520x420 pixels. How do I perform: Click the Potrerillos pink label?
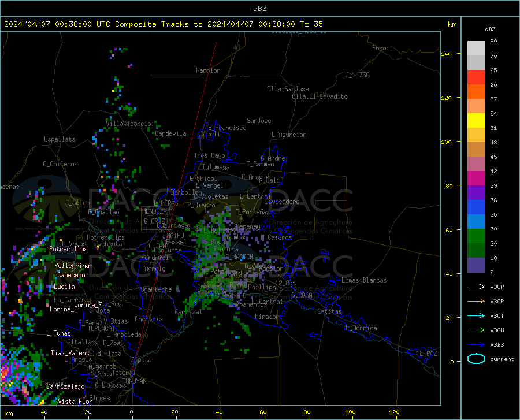coord(68,249)
